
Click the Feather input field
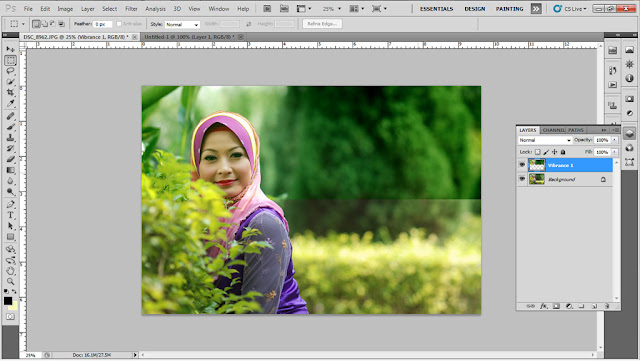click(x=102, y=24)
